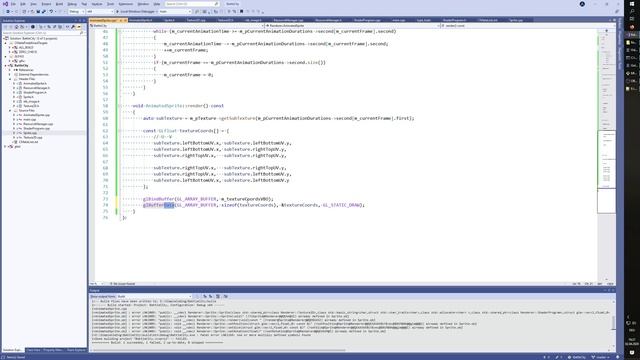Screen dimensions: 640x360
Task: Expand the External Dependencies node
Action: point(10,74)
